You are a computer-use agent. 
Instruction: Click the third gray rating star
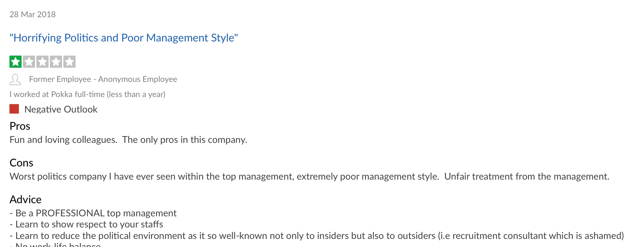[x=42, y=62]
